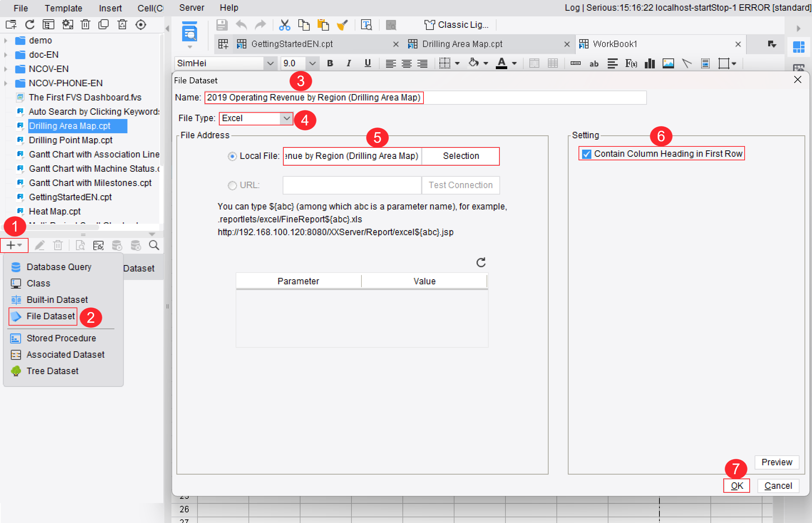Click the Cut scissors icon in toolbar
This screenshot has height=523, width=812.
coord(284,25)
